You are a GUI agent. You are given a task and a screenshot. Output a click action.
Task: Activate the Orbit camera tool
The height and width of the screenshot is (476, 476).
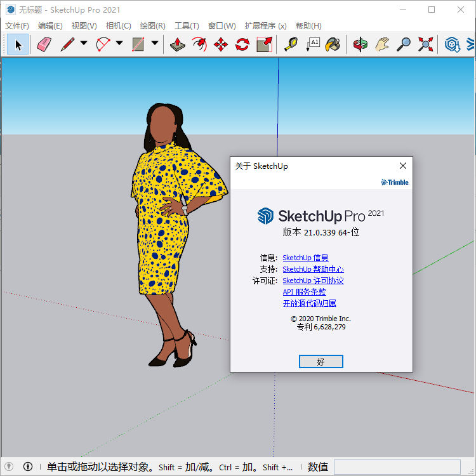coord(360,44)
